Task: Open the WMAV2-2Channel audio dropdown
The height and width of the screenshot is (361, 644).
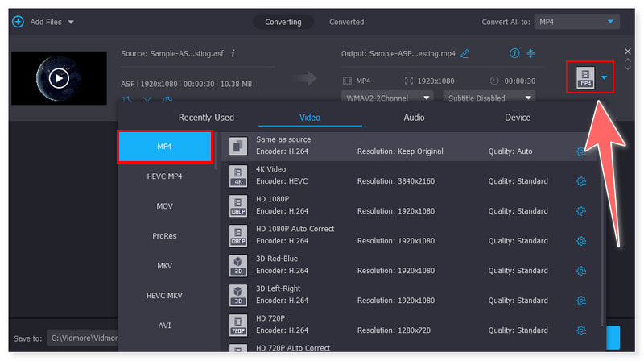Action: click(389, 98)
